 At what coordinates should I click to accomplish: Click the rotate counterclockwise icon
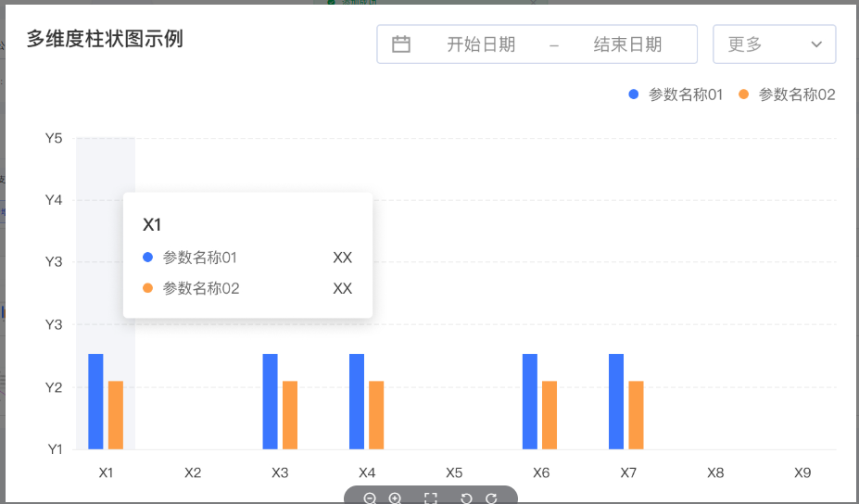tap(466, 498)
